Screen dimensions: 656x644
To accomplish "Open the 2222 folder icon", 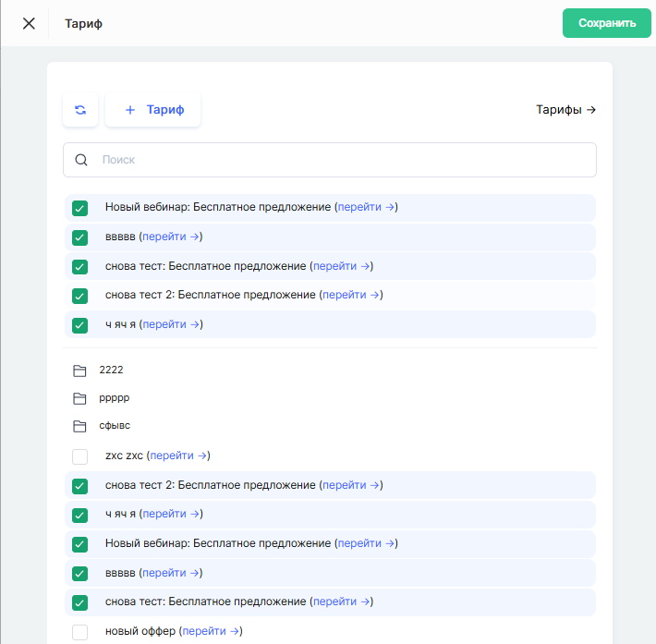I will tap(79, 371).
